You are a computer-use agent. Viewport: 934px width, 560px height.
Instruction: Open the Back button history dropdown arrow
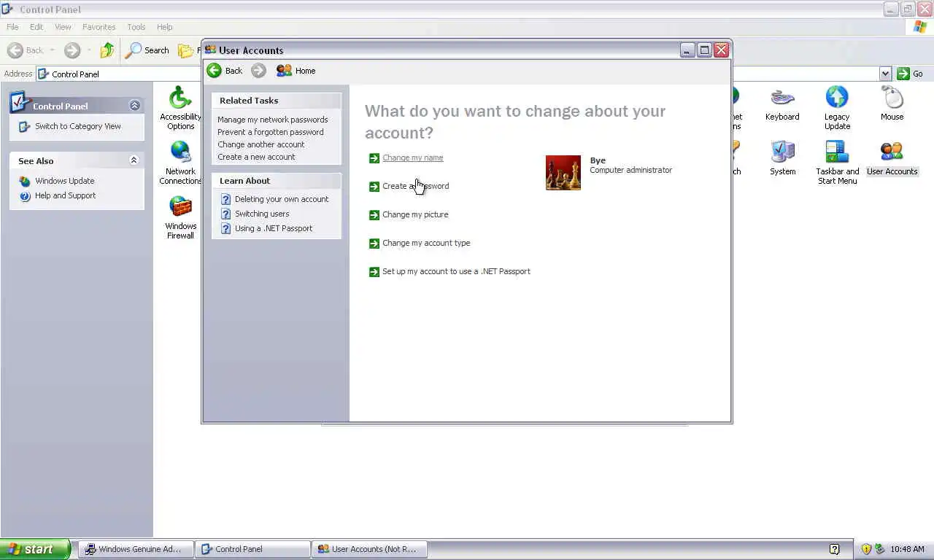[52, 50]
